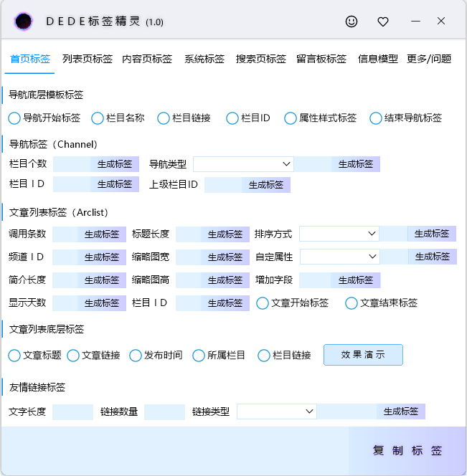This screenshot has width=467, height=476.
Task: Click 生成标签 for 上级栏目ID
Action: [x=266, y=185]
